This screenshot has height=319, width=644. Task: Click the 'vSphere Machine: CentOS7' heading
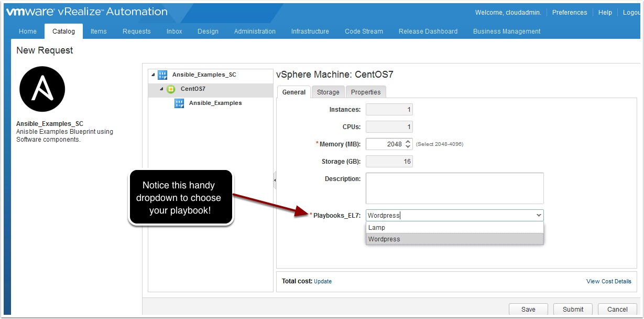[335, 75]
